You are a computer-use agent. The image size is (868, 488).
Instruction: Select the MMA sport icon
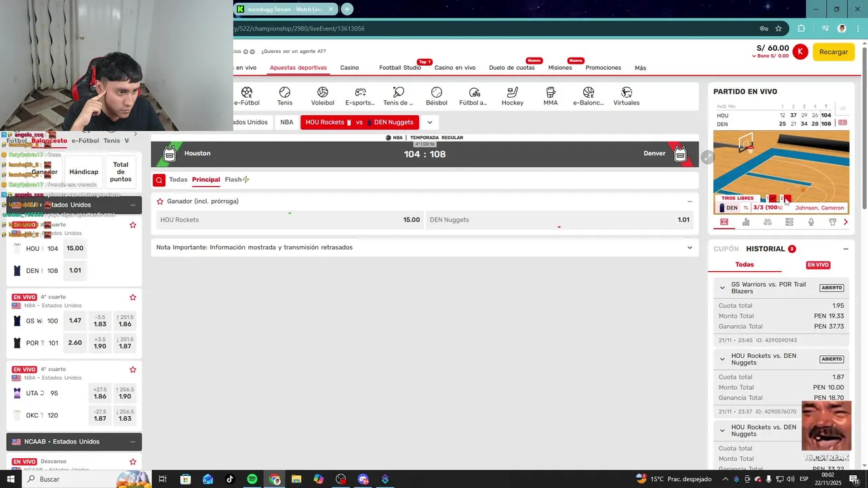click(x=551, y=92)
